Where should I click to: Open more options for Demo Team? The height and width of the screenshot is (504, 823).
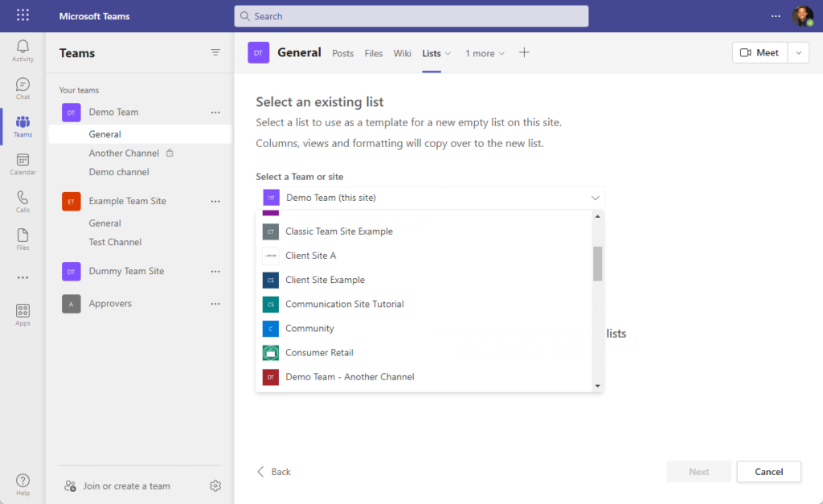[215, 113]
